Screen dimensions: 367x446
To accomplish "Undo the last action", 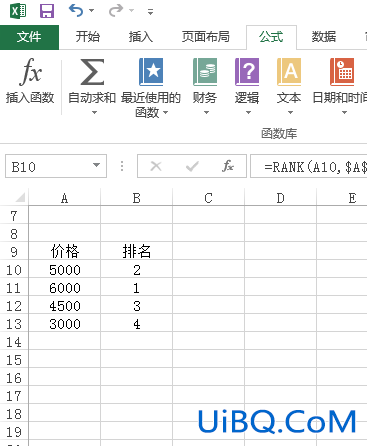I will [76, 10].
